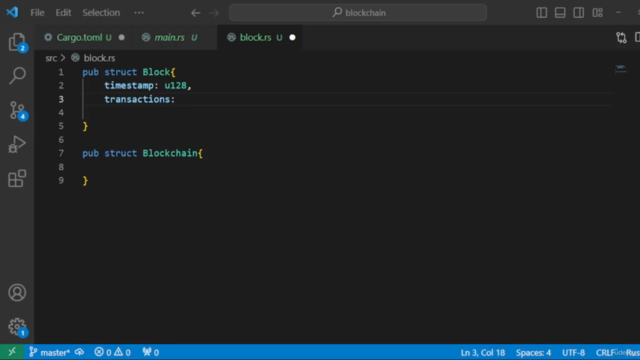The width and height of the screenshot is (640, 360).
Task: Click the 'u128' type on line 2
Action: point(175,86)
